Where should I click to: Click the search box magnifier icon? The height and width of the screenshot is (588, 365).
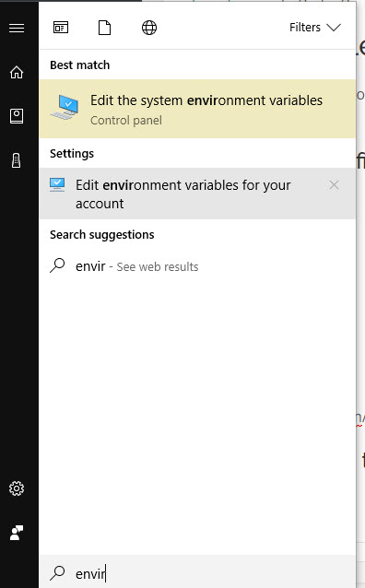point(57,572)
